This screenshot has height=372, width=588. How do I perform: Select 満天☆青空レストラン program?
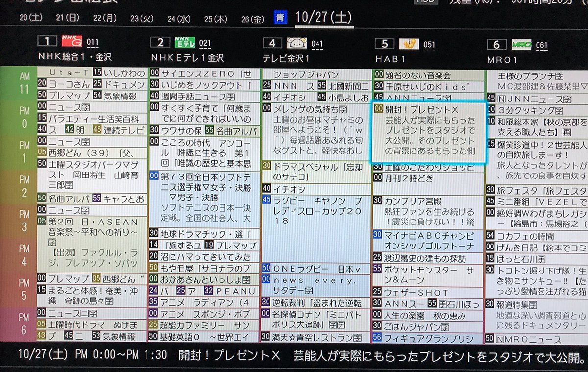point(316,337)
